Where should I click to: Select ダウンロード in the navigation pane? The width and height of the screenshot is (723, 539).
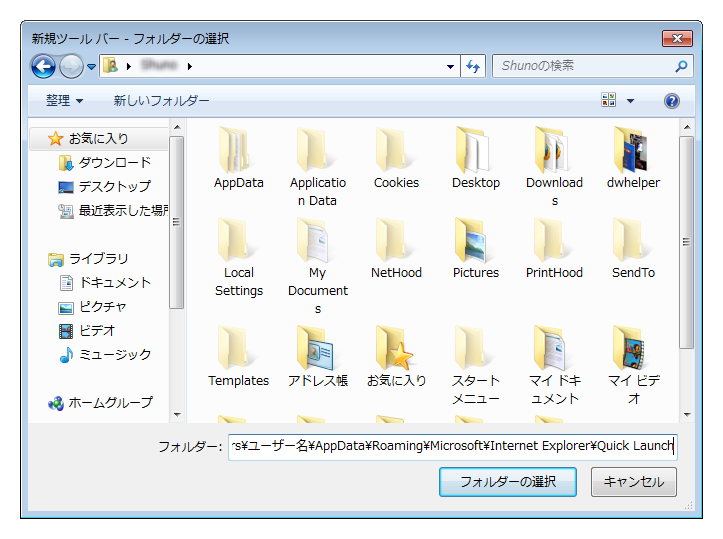click(114, 162)
